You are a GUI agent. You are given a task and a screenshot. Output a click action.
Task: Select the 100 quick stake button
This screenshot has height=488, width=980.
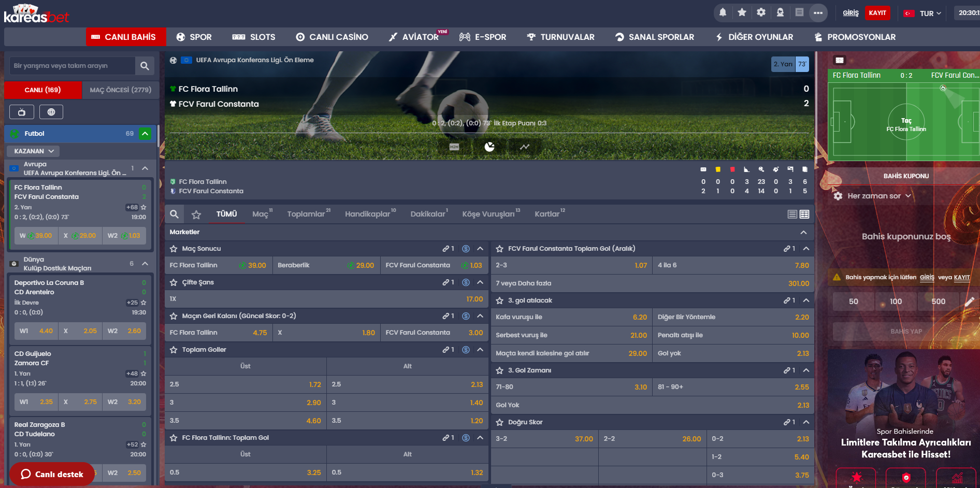[896, 302]
